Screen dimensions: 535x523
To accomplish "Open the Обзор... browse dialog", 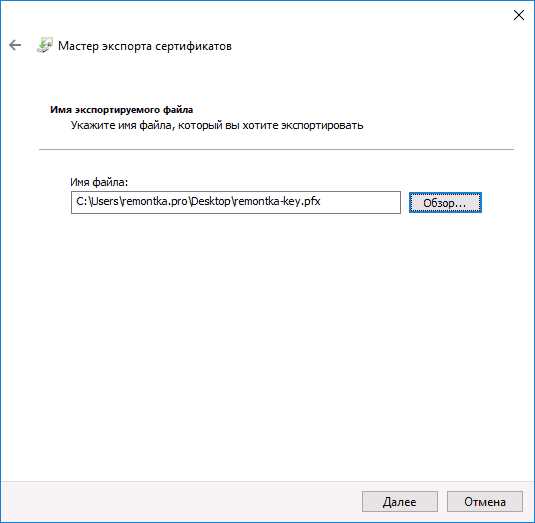I will 445,203.
